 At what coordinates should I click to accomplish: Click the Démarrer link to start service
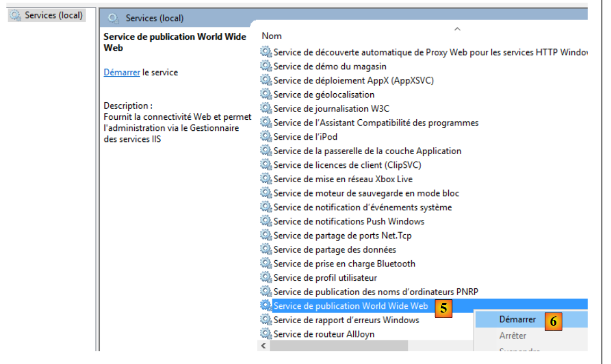(x=121, y=72)
